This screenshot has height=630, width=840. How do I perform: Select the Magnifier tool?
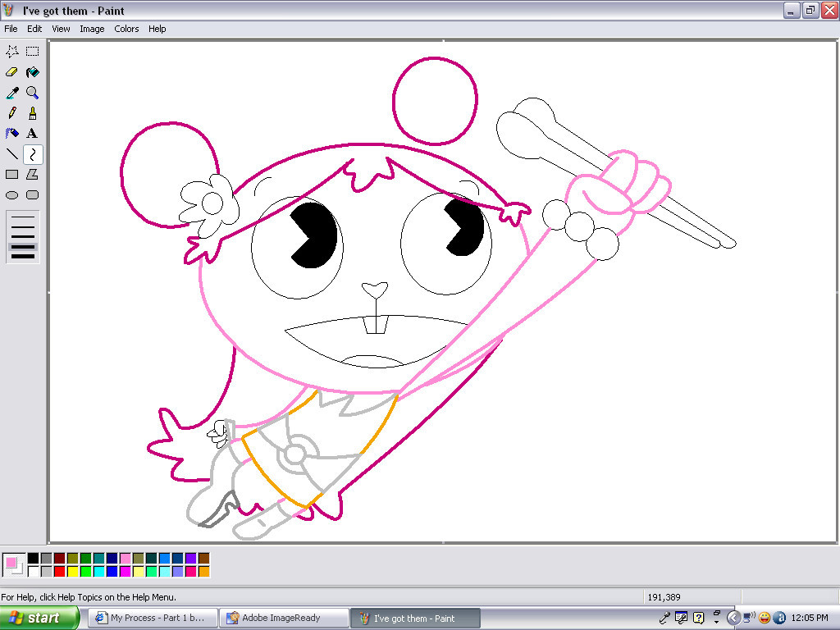[x=33, y=93]
